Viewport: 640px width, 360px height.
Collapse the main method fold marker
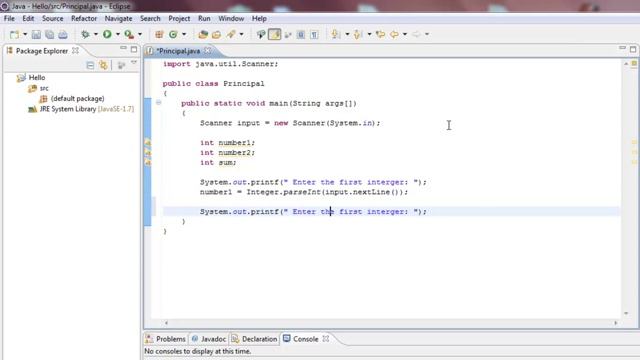(x=159, y=102)
